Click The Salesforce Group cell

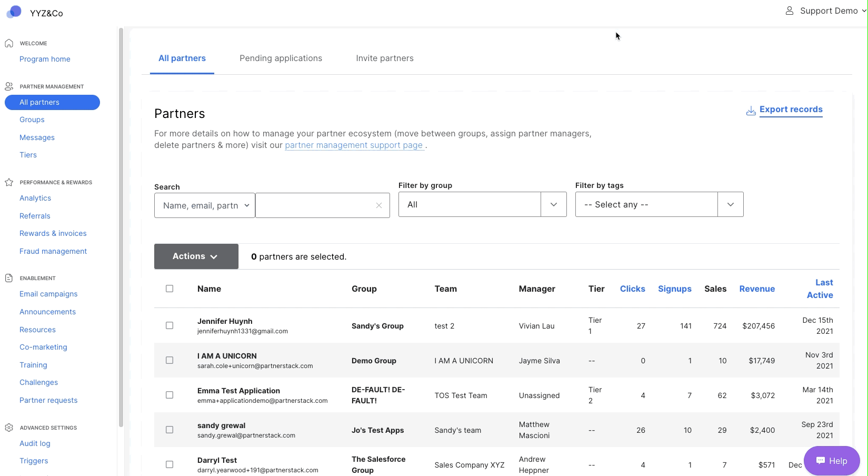(378, 464)
